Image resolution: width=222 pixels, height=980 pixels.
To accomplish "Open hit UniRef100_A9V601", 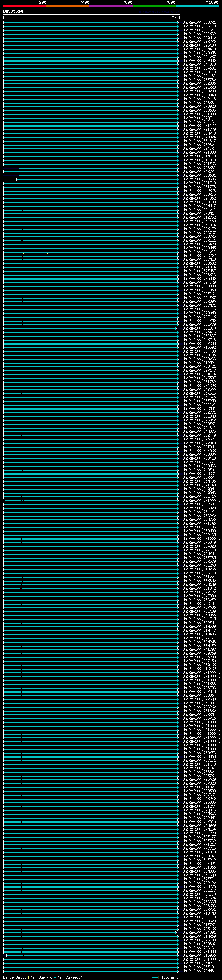I will 199,504.
